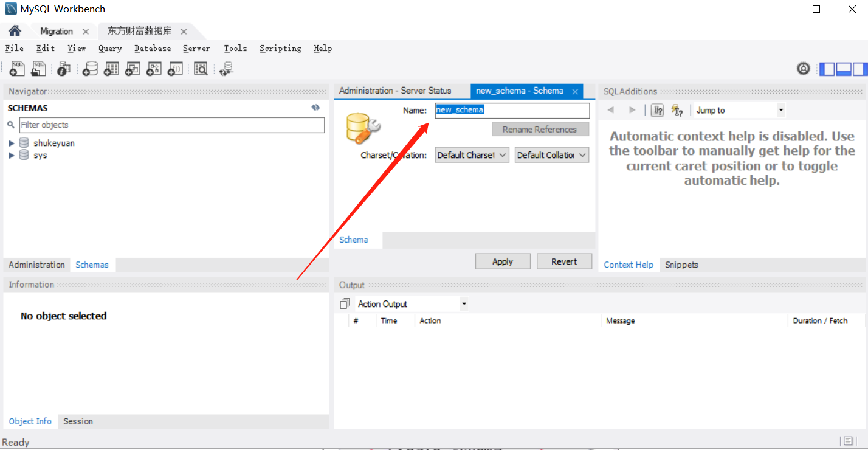Viewport: 868px width, 450px height.
Task: Expand the sys schema
Action: point(11,156)
